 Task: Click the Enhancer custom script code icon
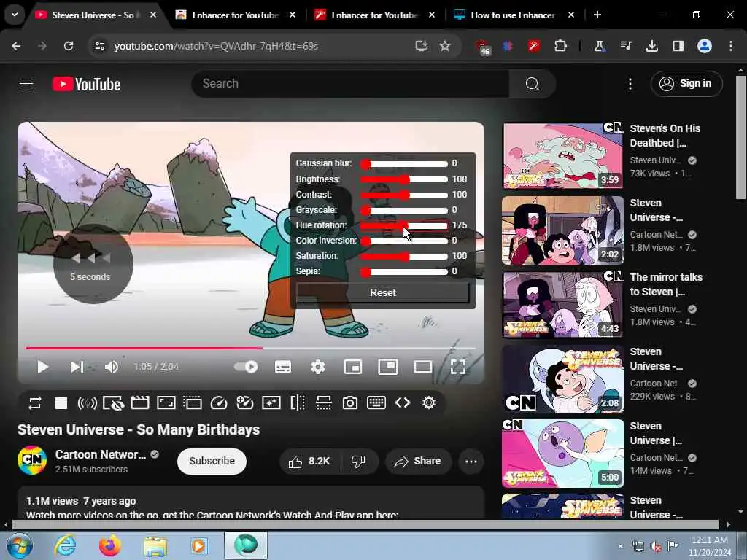coord(403,402)
